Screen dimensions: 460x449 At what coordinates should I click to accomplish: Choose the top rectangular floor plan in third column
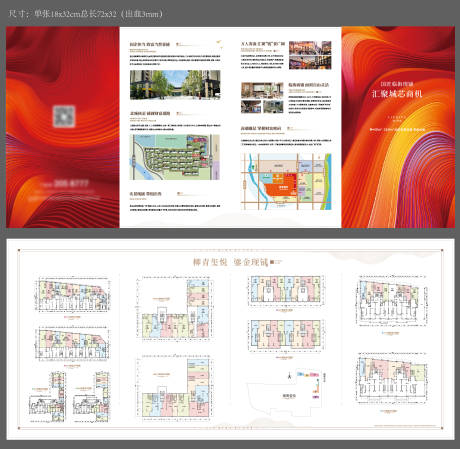286,290
